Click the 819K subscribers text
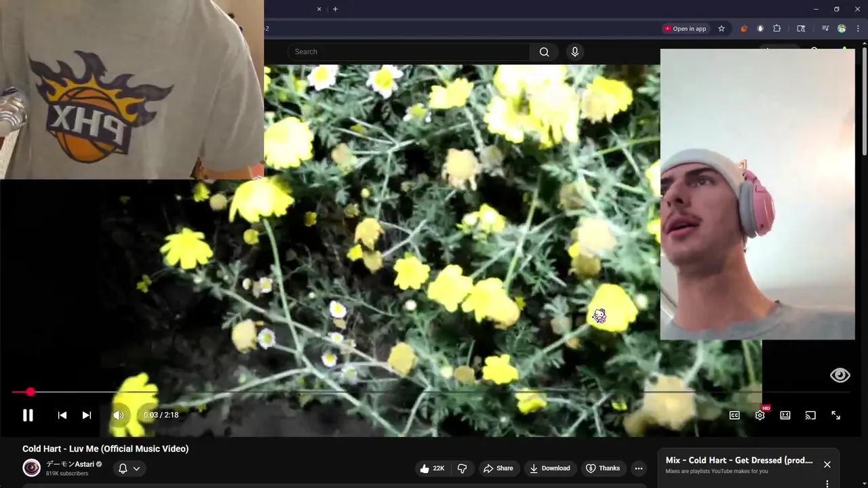This screenshot has height=488, width=868. click(67, 474)
